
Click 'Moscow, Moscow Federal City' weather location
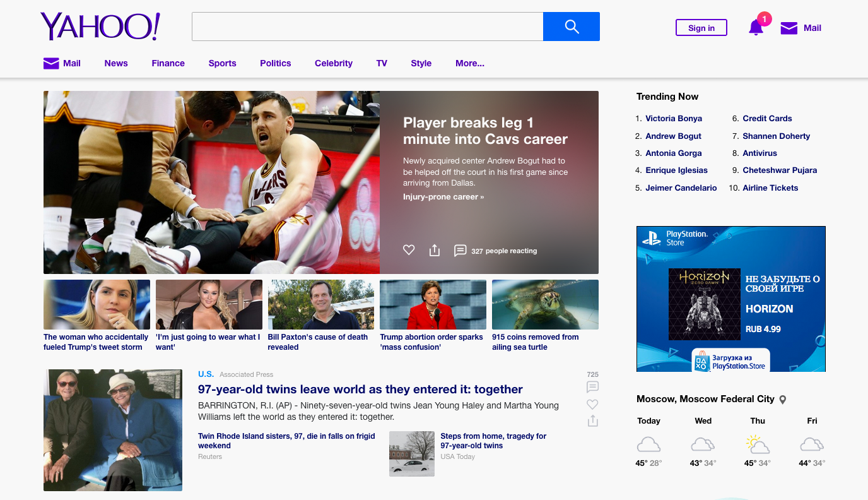(x=705, y=399)
